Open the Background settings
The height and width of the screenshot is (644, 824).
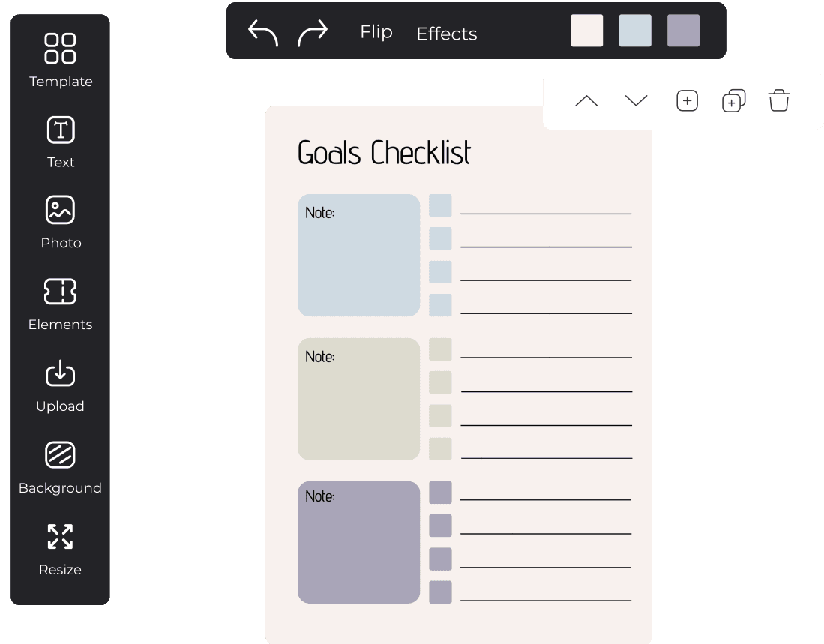[61, 468]
